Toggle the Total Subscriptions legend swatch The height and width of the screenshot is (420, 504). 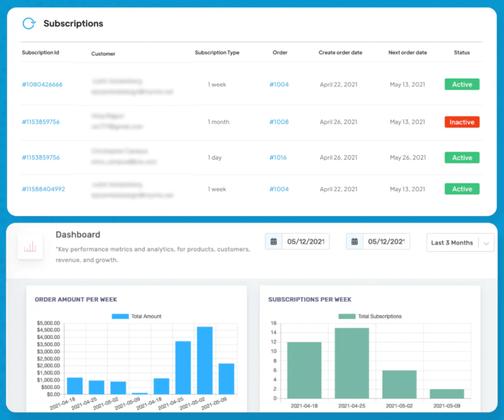coord(346,316)
